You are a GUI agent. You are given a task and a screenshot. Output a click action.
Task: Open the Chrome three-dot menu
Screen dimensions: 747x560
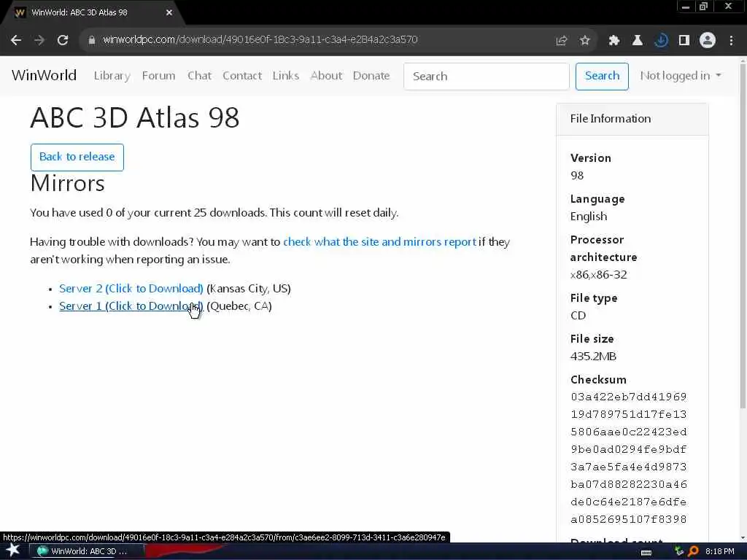[731, 41]
